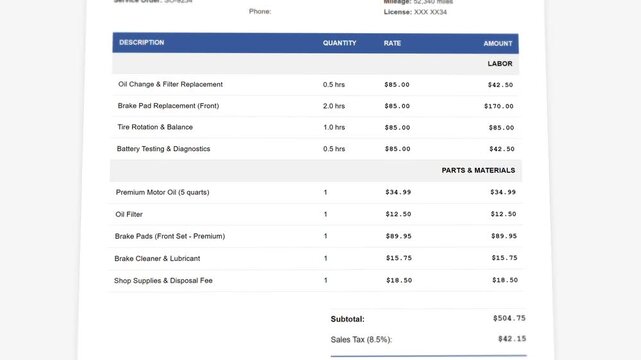Click the $42.50 amount for Battery Testing

click(502, 149)
